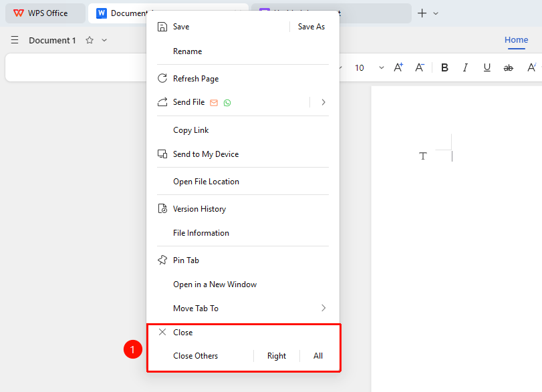Decrease font size with A- icon
This screenshot has width=542, height=392.
(x=420, y=67)
